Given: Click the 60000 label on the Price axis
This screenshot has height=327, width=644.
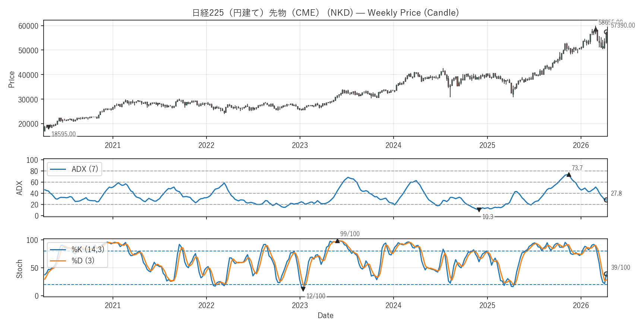Looking at the screenshot, I should 28,26.
